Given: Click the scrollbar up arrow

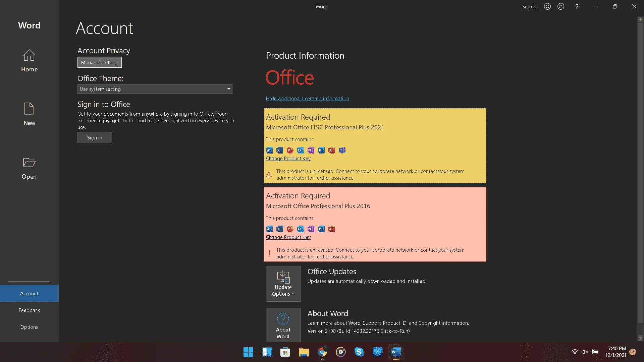Looking at the screenshot, I should (x=640, y=20).
